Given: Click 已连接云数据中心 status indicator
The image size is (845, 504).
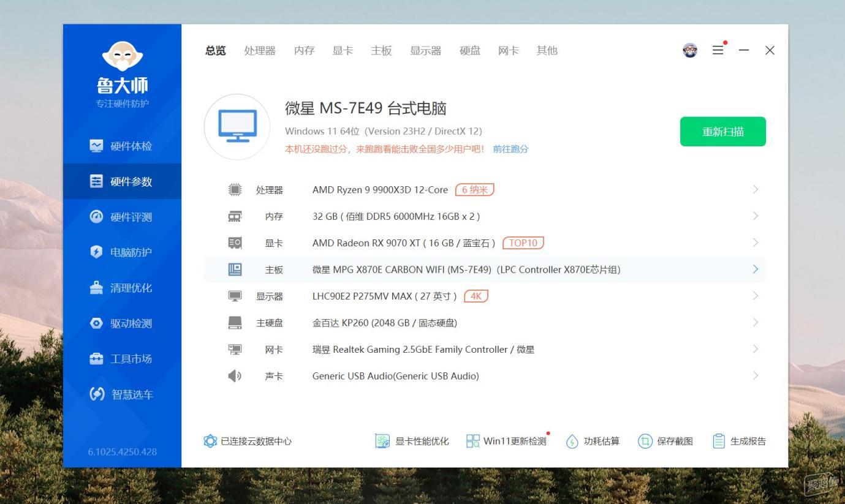Looking at the screenshot, I should click(248, 441).
